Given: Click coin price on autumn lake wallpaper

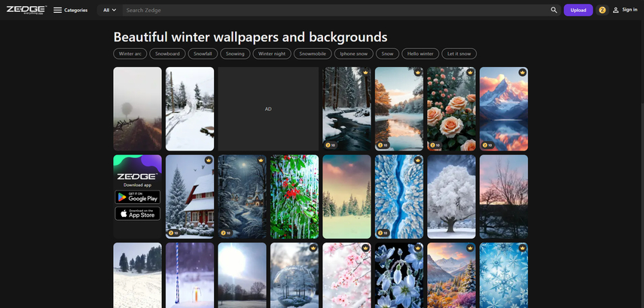Looking at the screenshot, I should (x=383, y=145).
